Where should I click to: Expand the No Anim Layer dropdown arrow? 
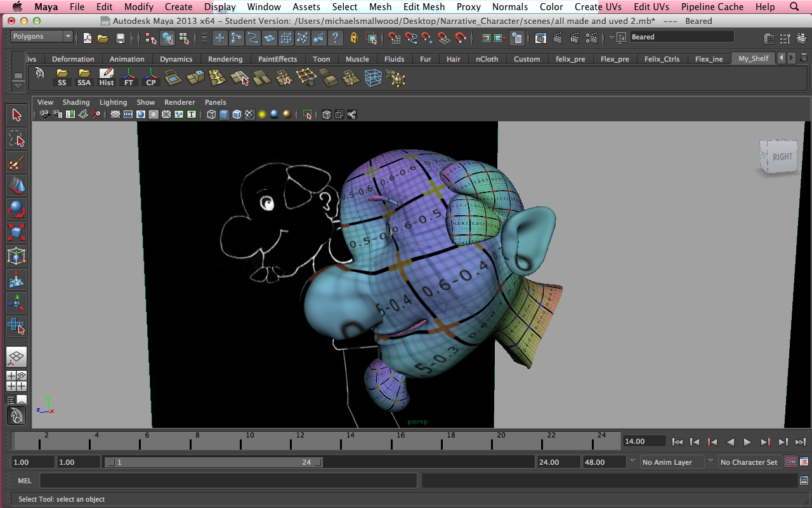(632, 462)
